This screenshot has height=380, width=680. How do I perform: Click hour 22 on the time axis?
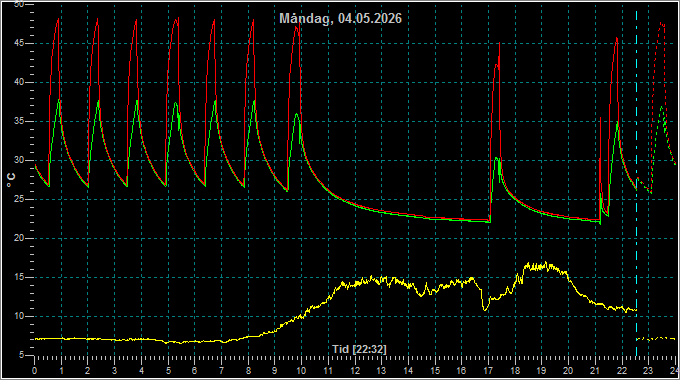[622, 371]
